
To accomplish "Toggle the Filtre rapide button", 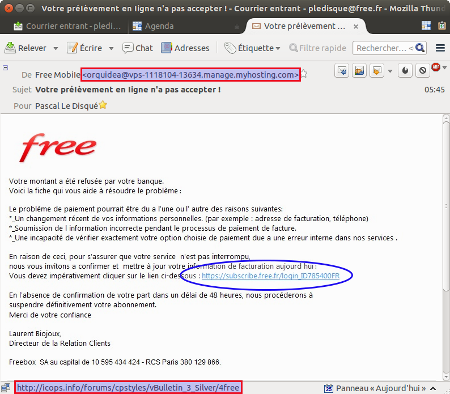I will [318, 48].
